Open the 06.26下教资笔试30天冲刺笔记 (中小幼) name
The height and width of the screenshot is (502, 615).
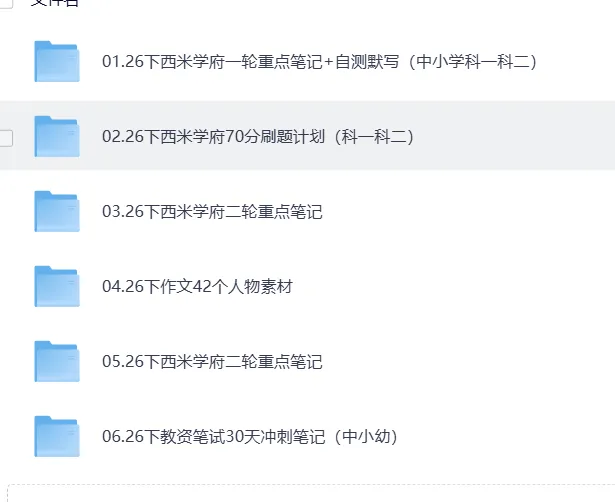250,437
